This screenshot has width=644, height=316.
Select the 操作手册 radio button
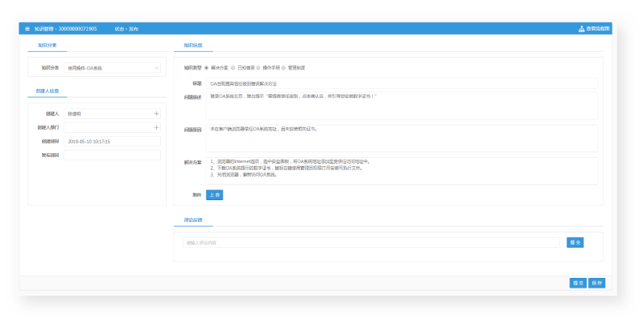coord(258,67)
